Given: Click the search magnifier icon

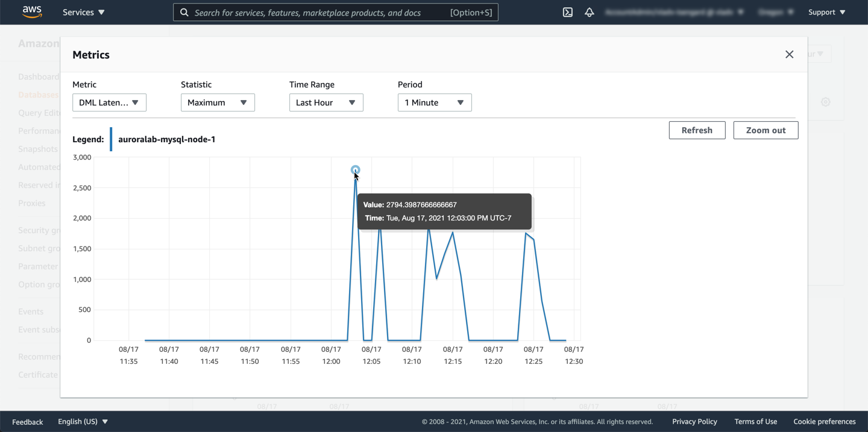Looking at the screenshot, I should [x=184, y=12].
